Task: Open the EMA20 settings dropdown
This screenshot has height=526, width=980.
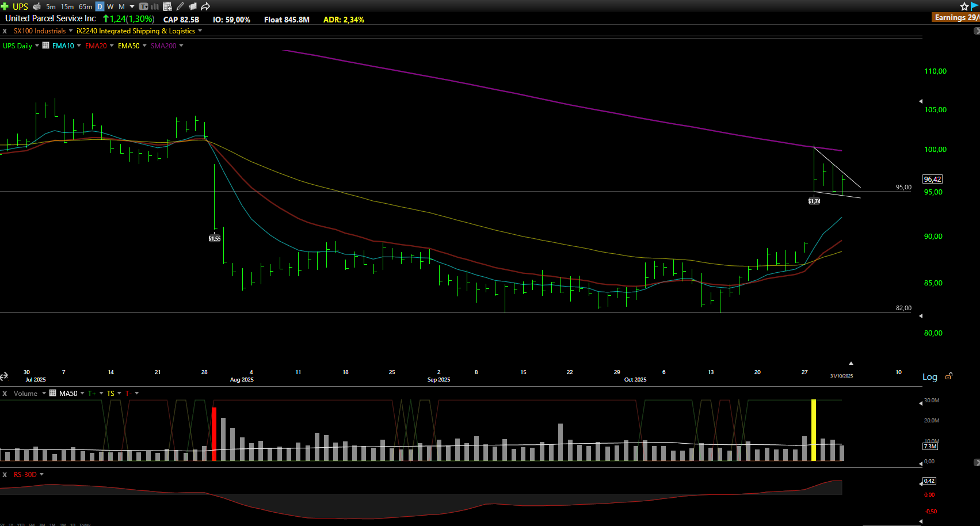Action: [112, 45]
